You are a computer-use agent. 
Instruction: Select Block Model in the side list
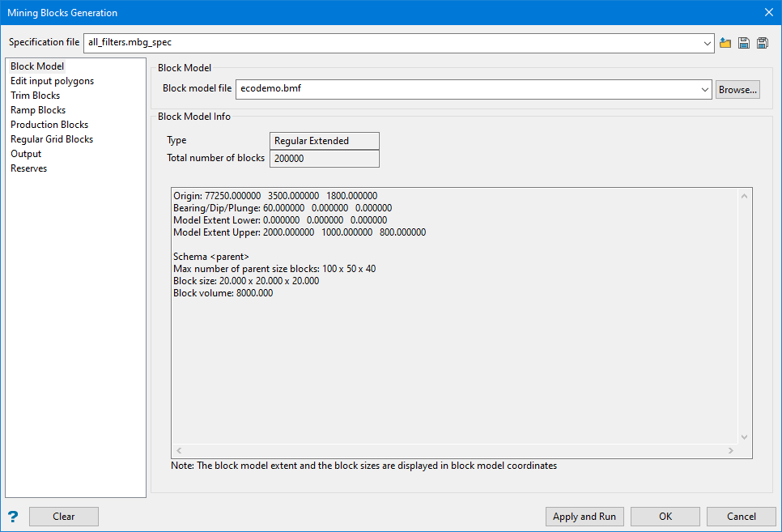37,66
